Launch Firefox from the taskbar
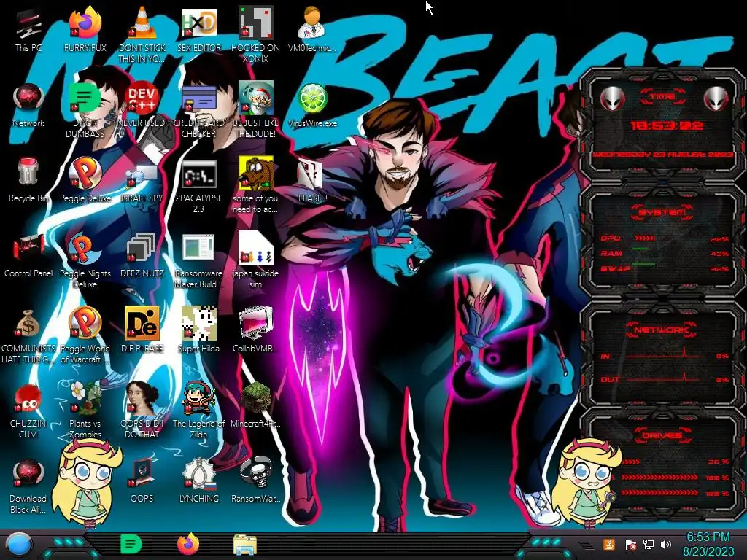 188,544
